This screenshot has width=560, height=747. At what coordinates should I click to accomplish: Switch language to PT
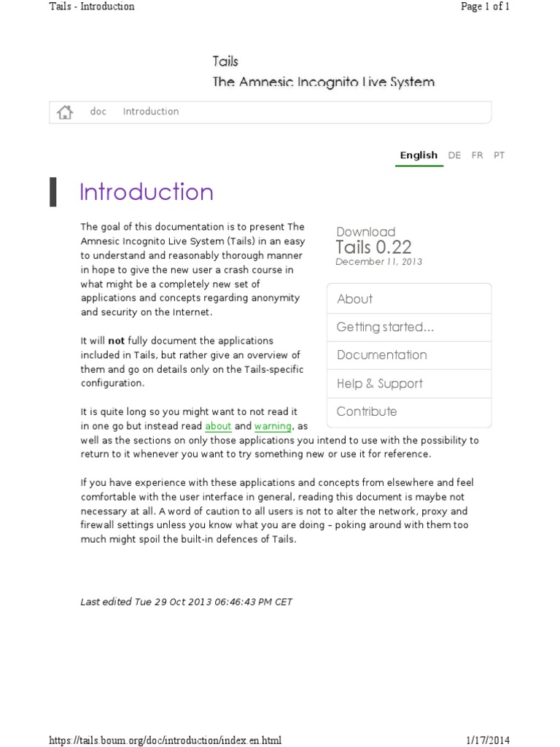click(x=499, y=155)
